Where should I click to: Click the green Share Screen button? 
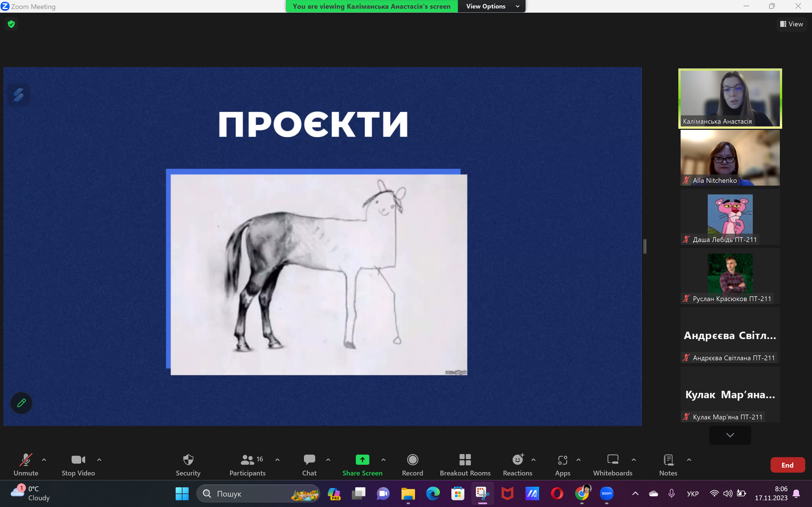point(362,464)
